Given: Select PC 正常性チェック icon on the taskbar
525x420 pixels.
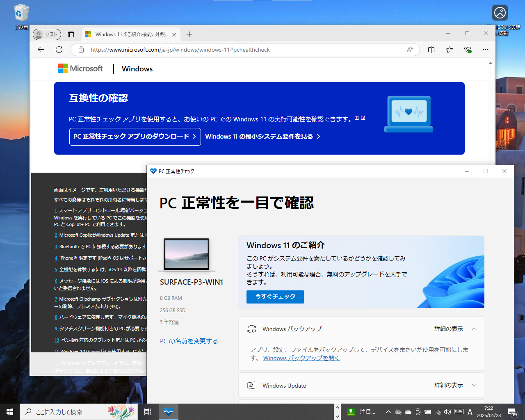Looking at the screenshot, I should (x=169, y=411).
